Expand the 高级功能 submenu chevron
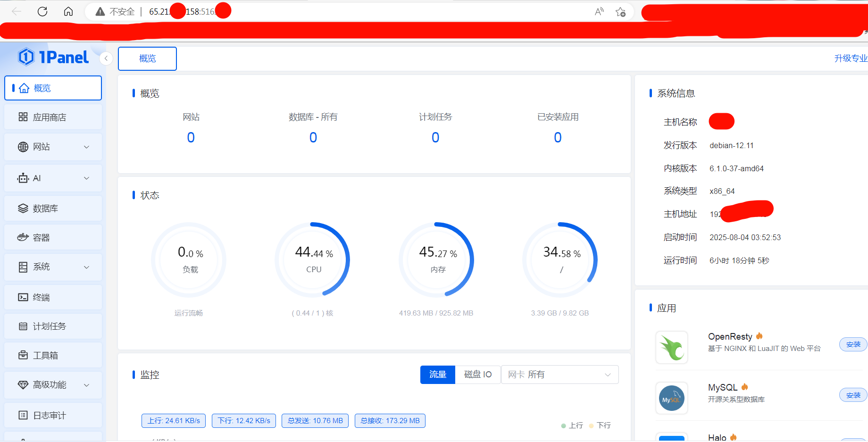This screenshot has height=442, width=868. point(87,385)
